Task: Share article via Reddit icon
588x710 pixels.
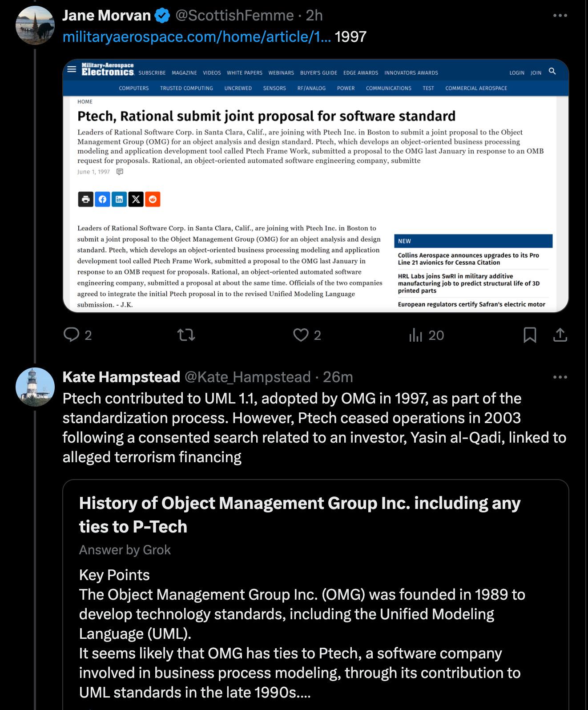Action: [153, 199]
